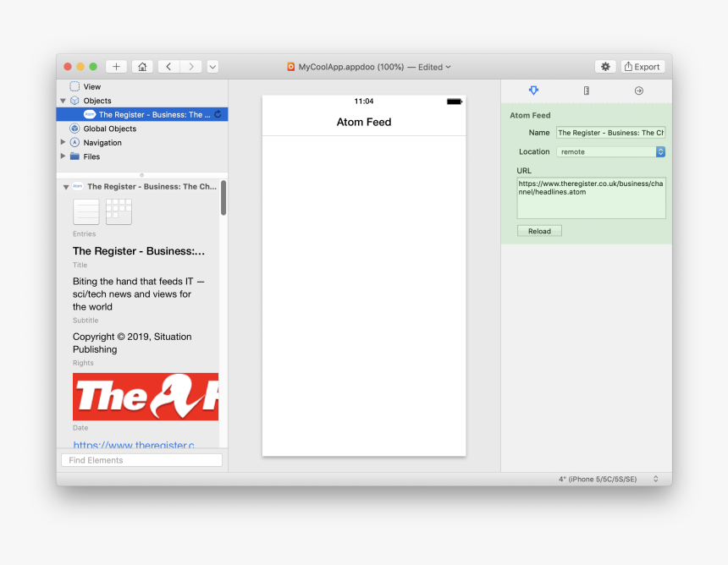Screen dimensions: 728x565
Task: Select the Global Objects item
Action: (110, 129)
